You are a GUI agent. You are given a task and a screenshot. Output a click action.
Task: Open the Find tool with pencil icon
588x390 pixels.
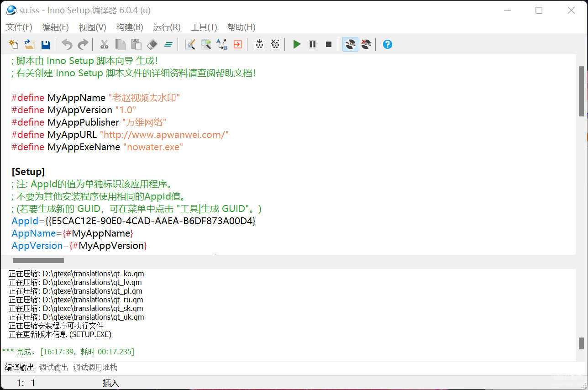[x=190, y=44]
